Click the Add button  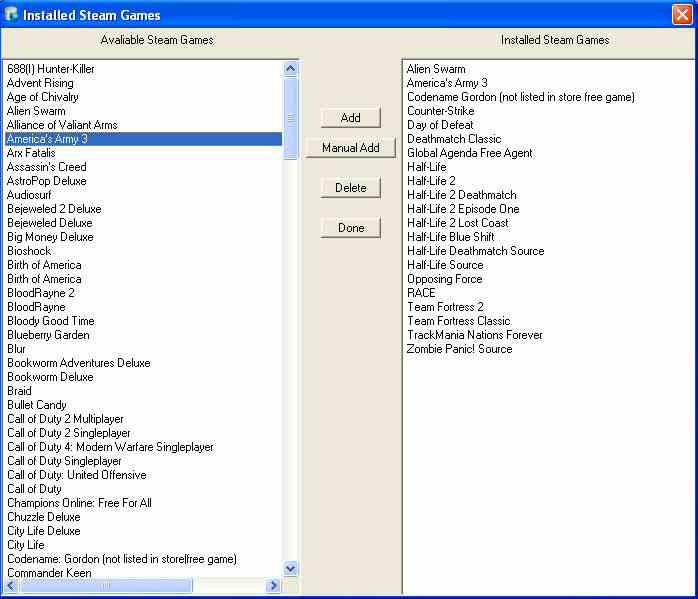click(350, 118)
